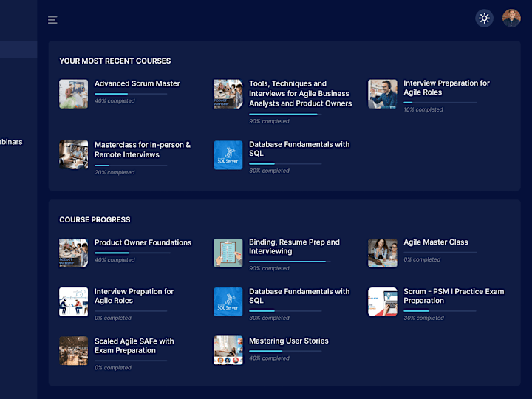The height and width of the screenshot is (399, 532).
Task: Click the Advanced Scrum Master thumbnail
Action: [x=74, y=94]
